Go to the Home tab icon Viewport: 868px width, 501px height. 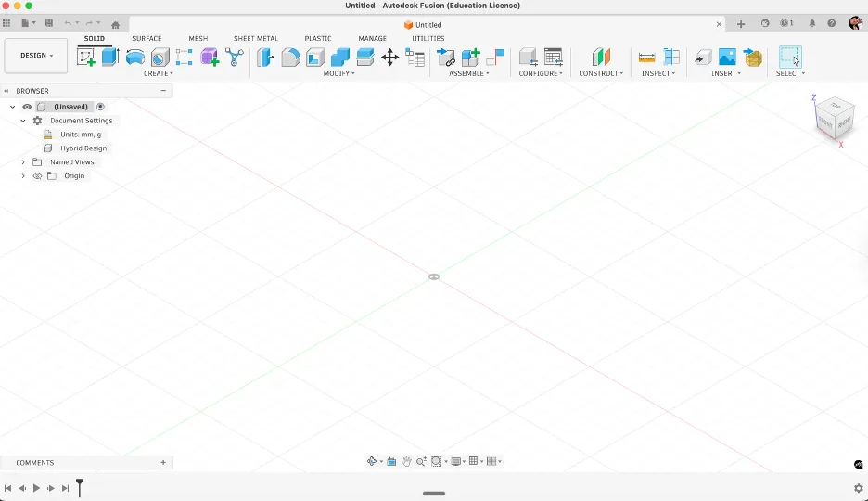pyautogui.click(x=115, y=24)
